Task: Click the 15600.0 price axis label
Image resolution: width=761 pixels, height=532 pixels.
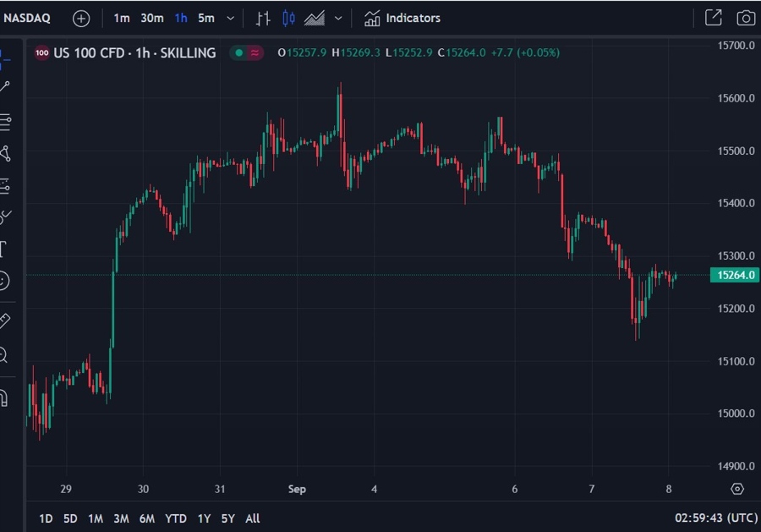Action: point(736,98)
